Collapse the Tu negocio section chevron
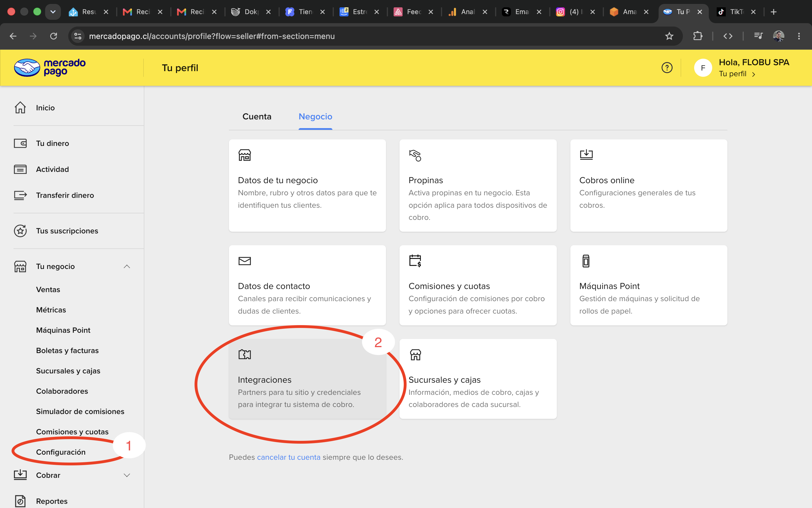Viewport: 812px width, 508px height. (x=127, y=266)
